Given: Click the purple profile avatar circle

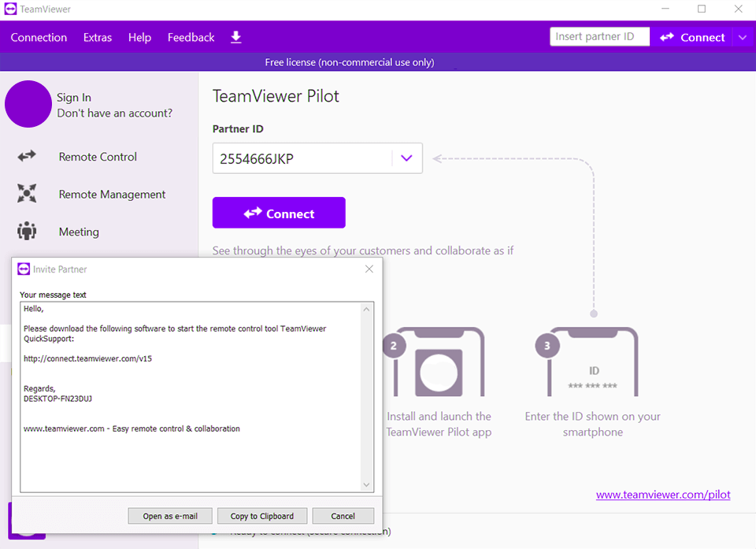Looking at the screenshot, I should coord(28,104).
